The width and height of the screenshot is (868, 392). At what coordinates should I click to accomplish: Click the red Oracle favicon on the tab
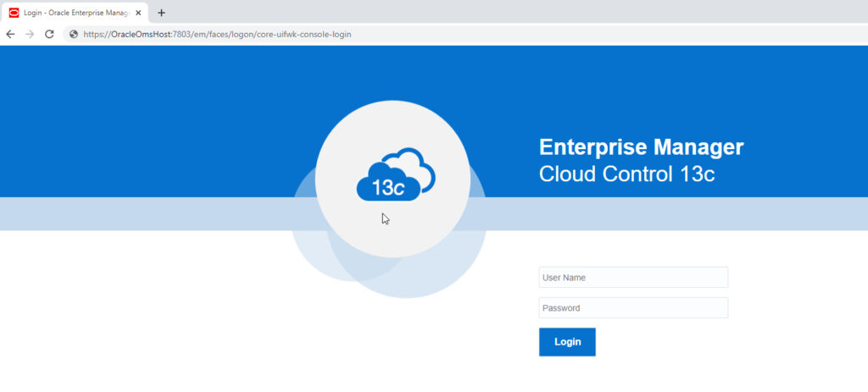point(14,13)
